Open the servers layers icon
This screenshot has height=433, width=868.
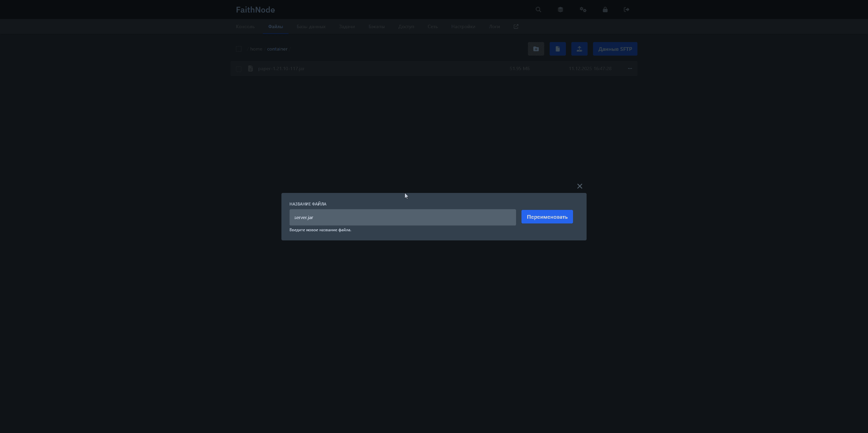(560, 9)
